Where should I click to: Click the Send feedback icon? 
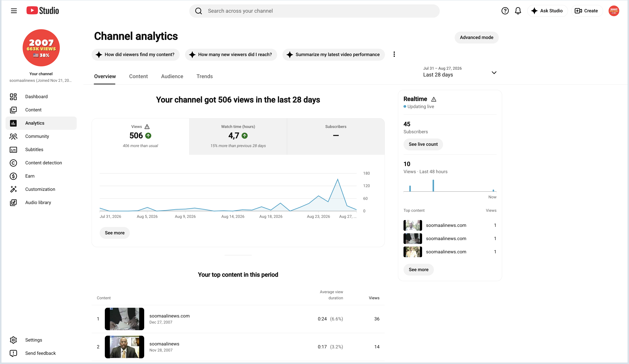(x=13, y=353)
